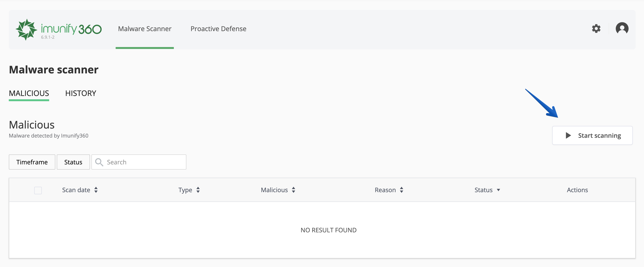This screenshot has width=644, height=267.
Task: Sort by Type column arrows
Action: [x=198, y=190]
